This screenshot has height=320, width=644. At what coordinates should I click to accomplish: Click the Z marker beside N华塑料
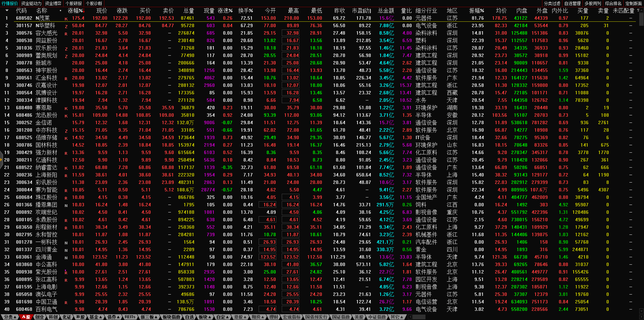point(66,26)
